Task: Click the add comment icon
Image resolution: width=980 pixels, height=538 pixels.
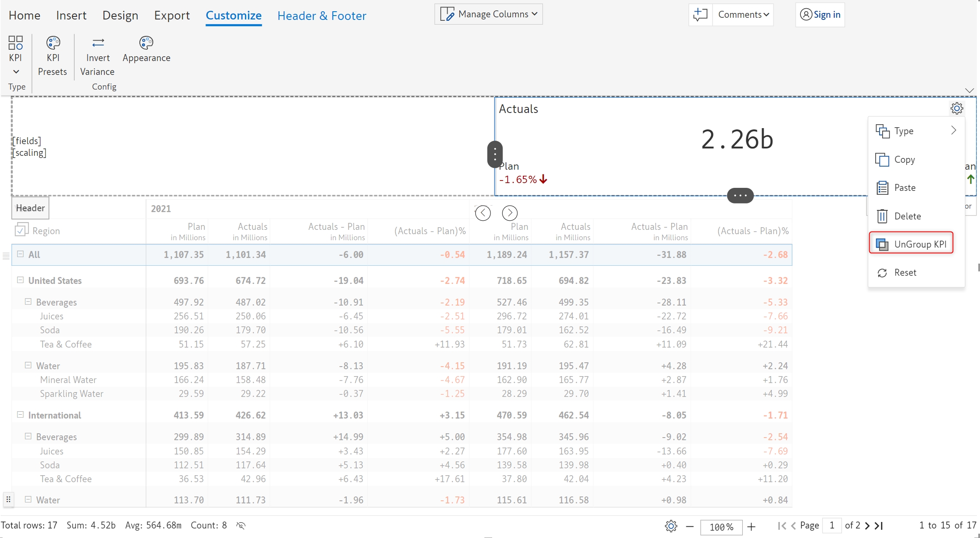Action: 700,15
